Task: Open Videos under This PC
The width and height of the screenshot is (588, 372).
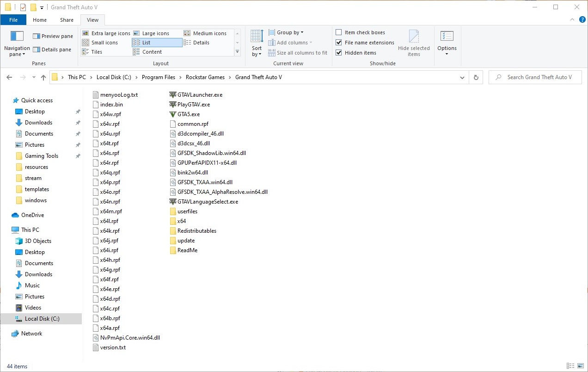Action: [x=33, y=308]
